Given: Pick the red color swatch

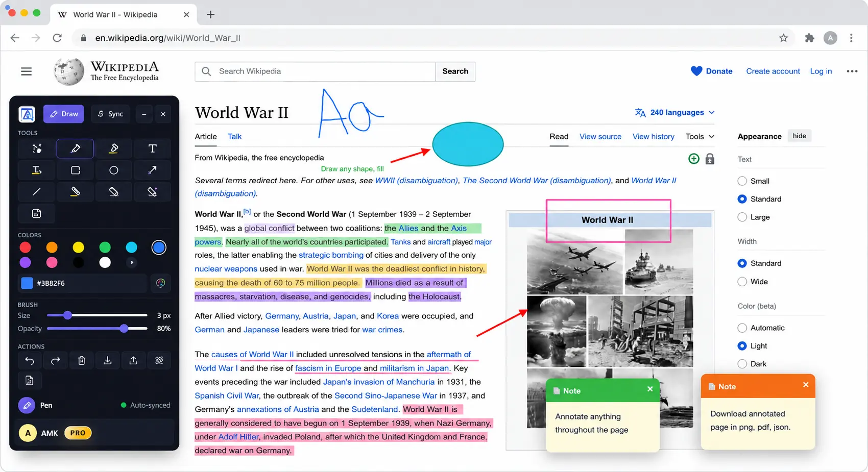Looking at the screenshot, I should click(25, 247).
